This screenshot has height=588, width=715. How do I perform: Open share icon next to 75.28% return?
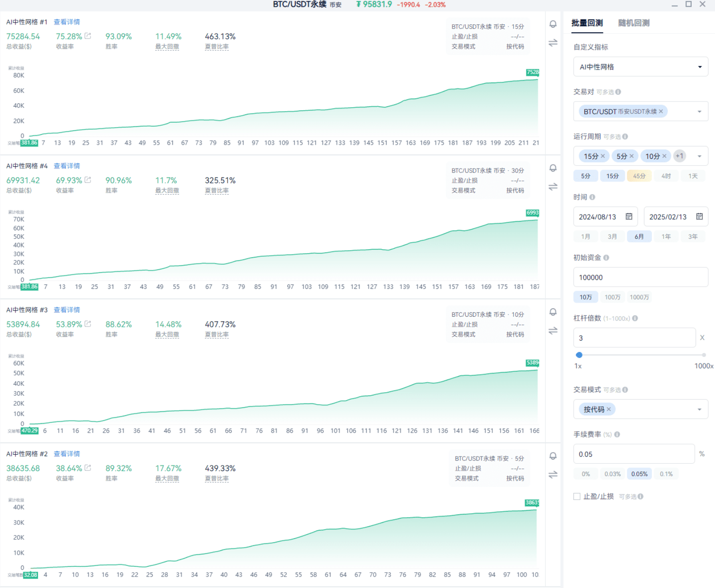[x=88, y=36]
